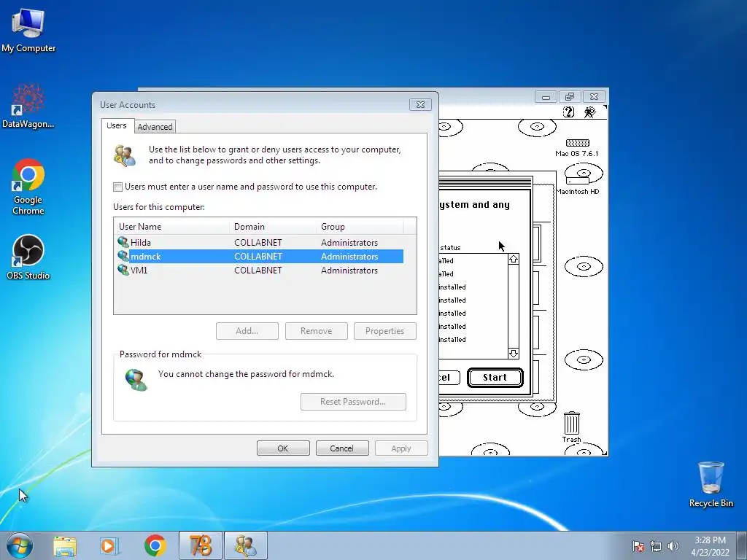The width and height of the screenshot is (747, 560).
Task: Click the Mac installer list scroll up arrow
Action: [x=513, y=259]
